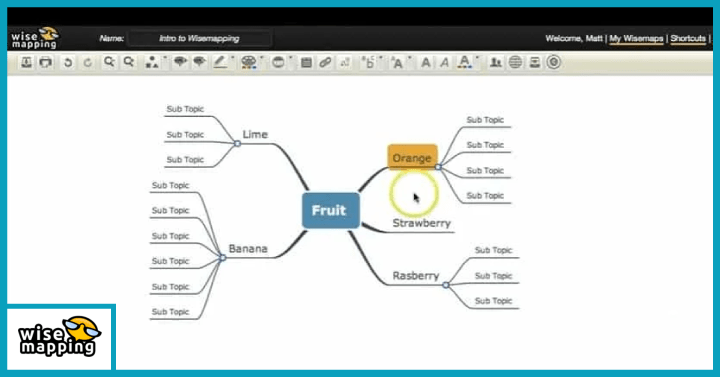Select the central Fruit topic
The image size is (720, 377).
point(331,211)
